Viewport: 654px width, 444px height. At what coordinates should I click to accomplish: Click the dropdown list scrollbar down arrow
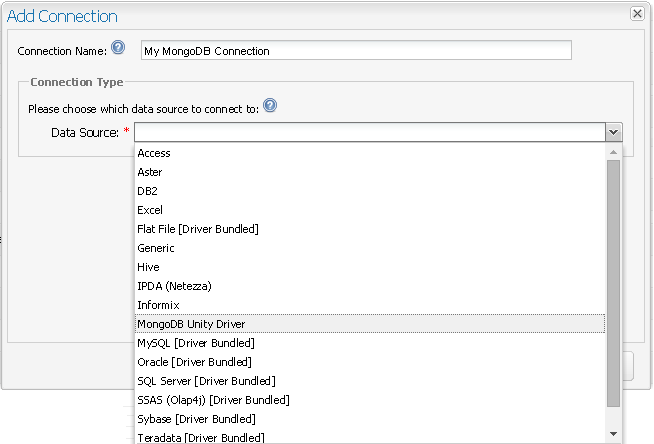(613, 434)
